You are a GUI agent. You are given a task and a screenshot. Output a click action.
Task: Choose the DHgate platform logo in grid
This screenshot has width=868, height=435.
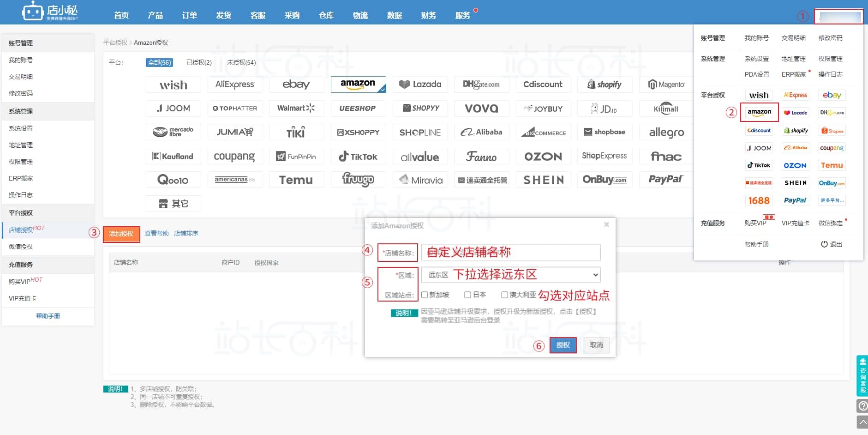(x=481, y=85)
